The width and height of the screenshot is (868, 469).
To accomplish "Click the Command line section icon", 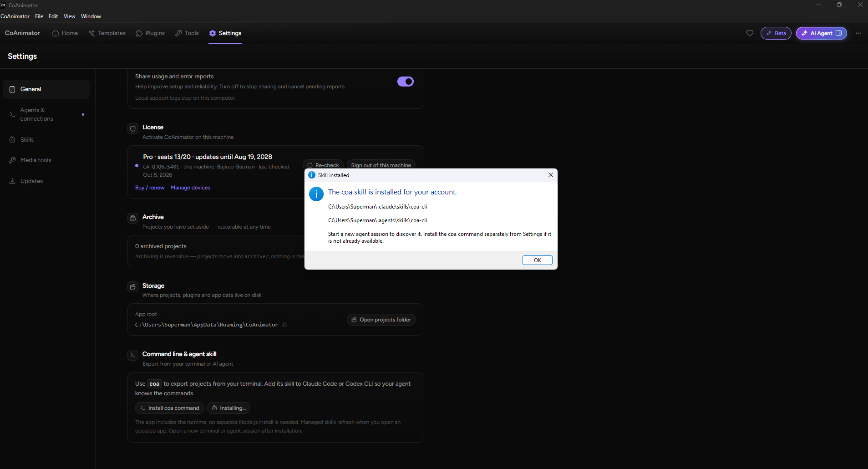I will [133, 355].
